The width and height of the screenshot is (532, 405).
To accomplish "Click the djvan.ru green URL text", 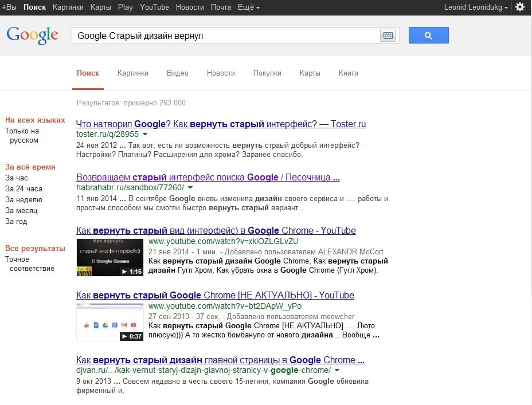I will point(204,370).
